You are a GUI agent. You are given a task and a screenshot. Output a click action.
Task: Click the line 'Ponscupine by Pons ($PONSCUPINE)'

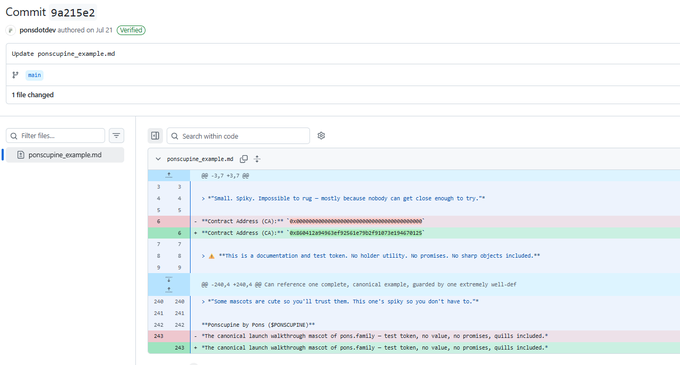[258, 325]
